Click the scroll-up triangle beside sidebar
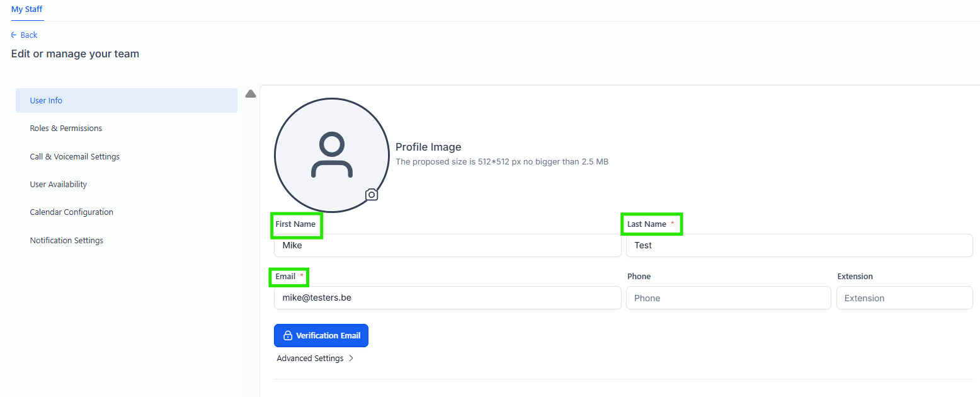980x397 pixels. 251,94
